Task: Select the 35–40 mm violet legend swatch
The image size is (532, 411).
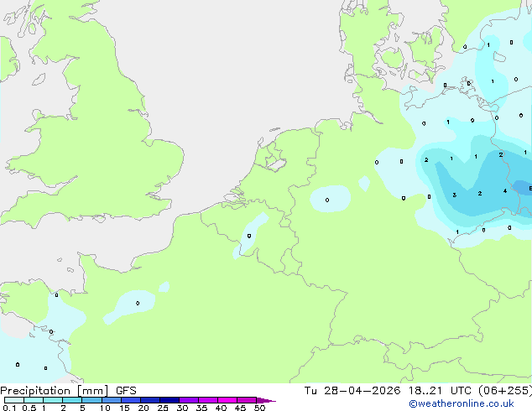Action: click(x=208, y=400)
